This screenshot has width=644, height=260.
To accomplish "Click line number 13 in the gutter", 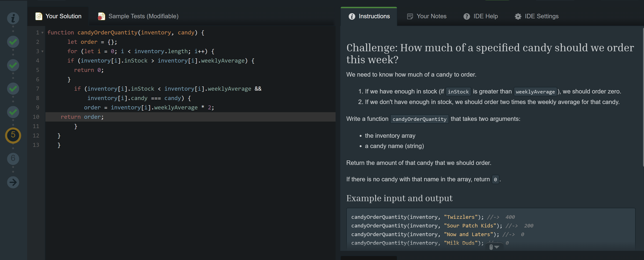I will [36, 145].
